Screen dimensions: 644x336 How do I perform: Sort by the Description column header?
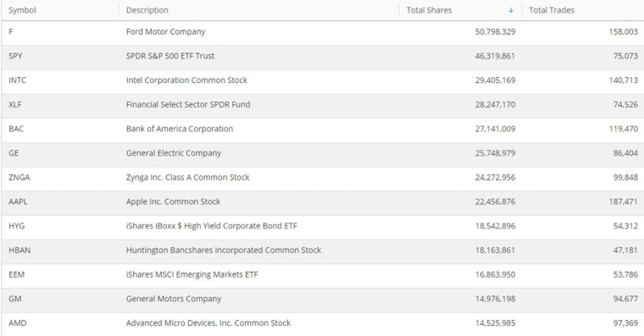pos(147,10)
